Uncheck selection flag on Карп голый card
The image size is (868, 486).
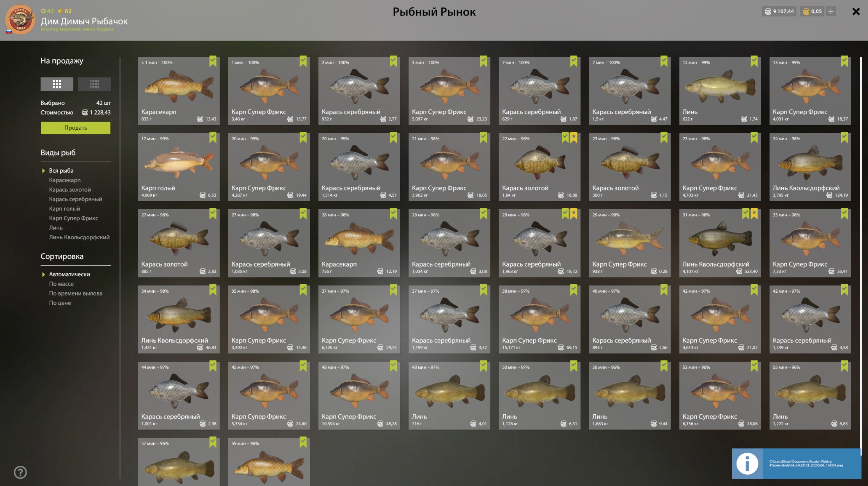213,137
